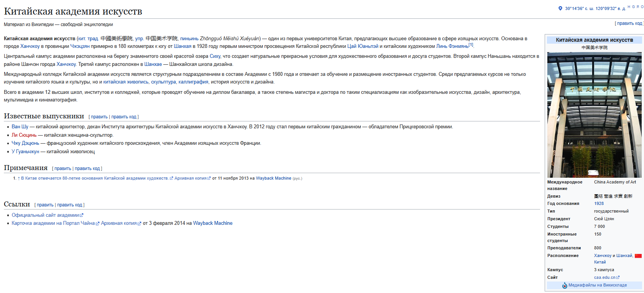644x293 pixels.
Task: Click the [1] footnote reference superscript
Action: [x=471, y=45]
